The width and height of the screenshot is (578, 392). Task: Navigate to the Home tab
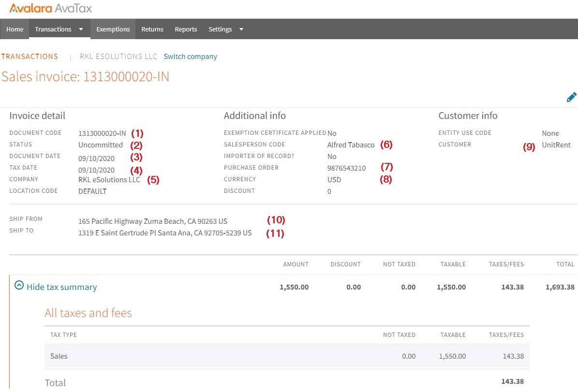click(x=15, y=29)
